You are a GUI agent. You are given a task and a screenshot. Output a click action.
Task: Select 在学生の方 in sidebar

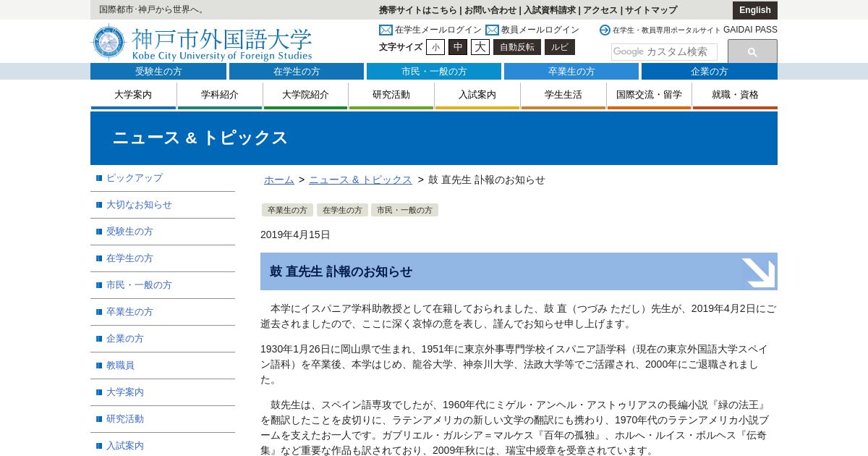pyautogui.click(x=129, y=258)
